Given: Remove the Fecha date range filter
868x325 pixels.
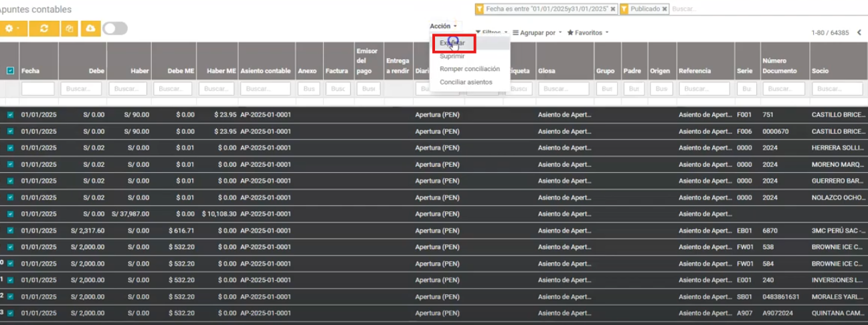Looking at the screenshot, I should click(613, 9).
